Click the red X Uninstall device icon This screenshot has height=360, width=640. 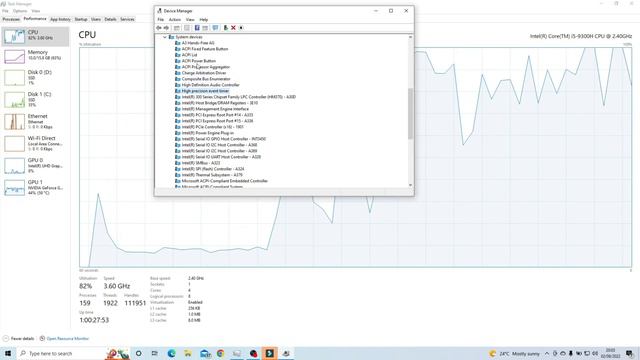233,28
